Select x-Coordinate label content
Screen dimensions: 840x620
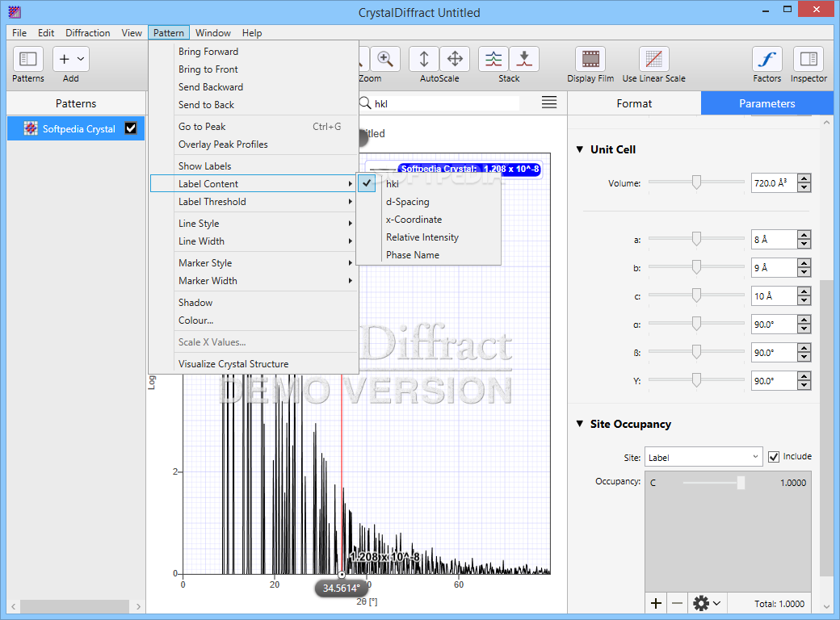[429, 220]
